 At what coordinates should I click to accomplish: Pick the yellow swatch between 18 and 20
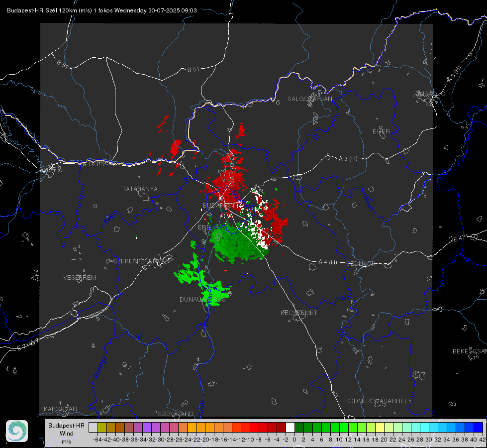[x=380, y=428]
